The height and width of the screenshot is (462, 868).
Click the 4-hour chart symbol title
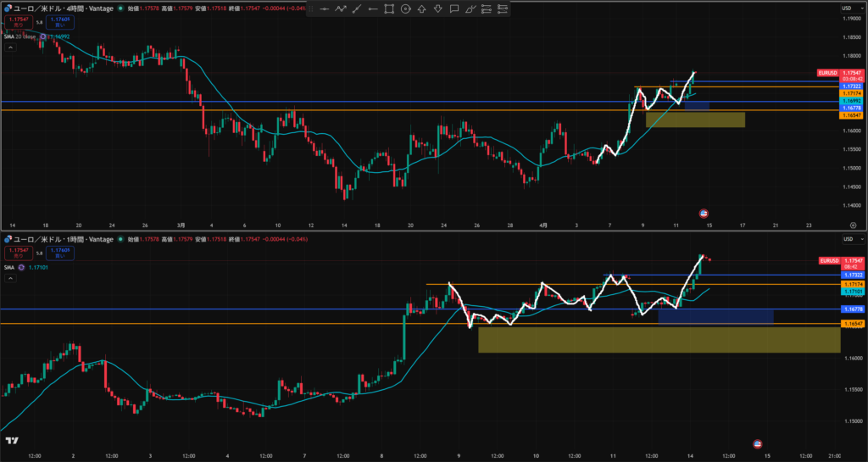(59, 8)
